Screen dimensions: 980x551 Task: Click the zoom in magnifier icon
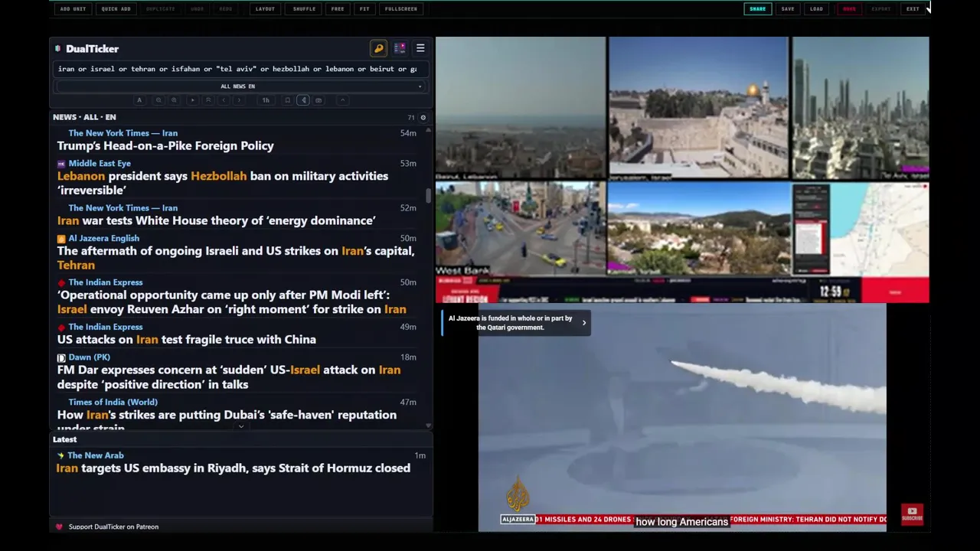click(174, 100)
